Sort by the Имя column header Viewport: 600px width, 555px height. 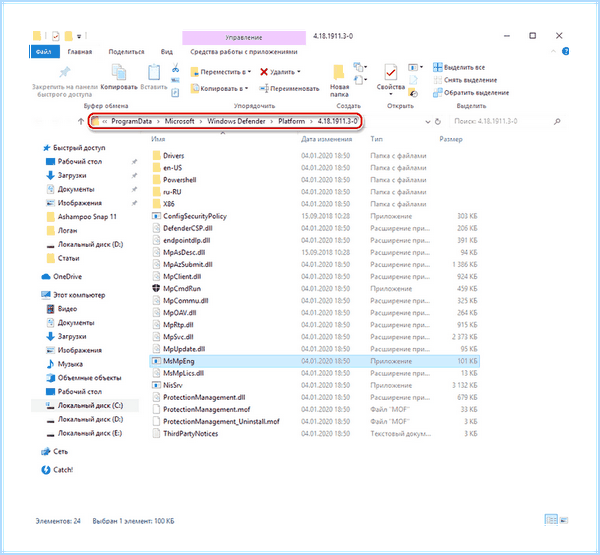[x=158, y=139]
